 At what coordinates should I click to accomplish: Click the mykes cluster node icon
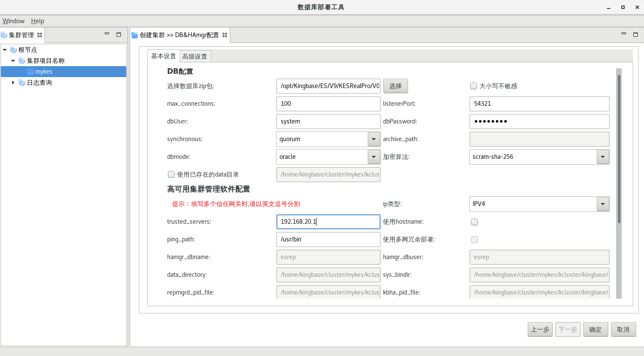(30, 72)
